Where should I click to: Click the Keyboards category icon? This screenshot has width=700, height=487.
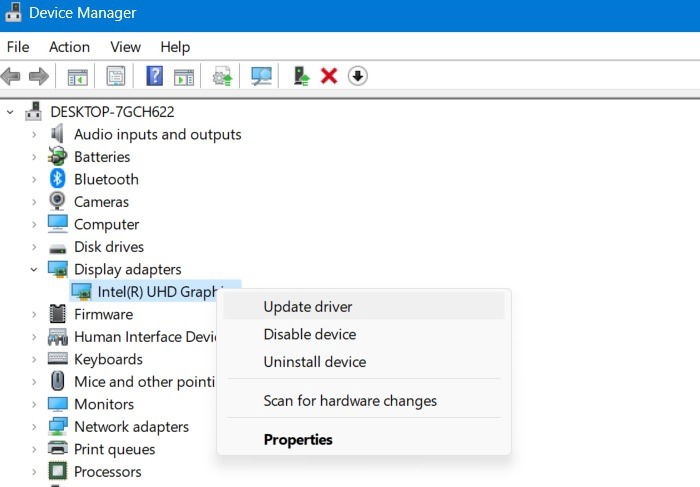[58, 358]
